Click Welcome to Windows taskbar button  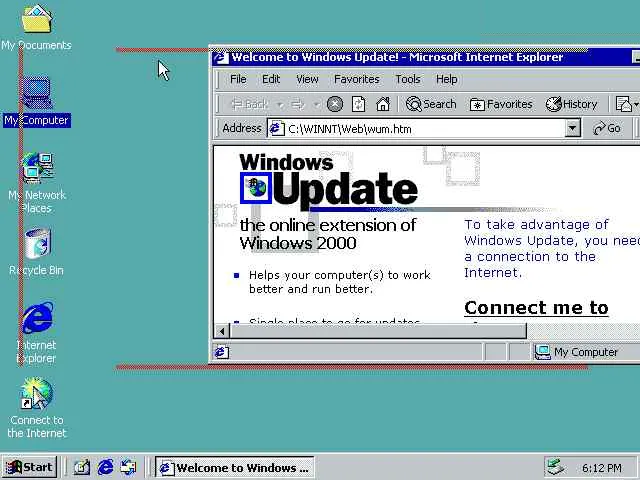click(x=234, y=467)
